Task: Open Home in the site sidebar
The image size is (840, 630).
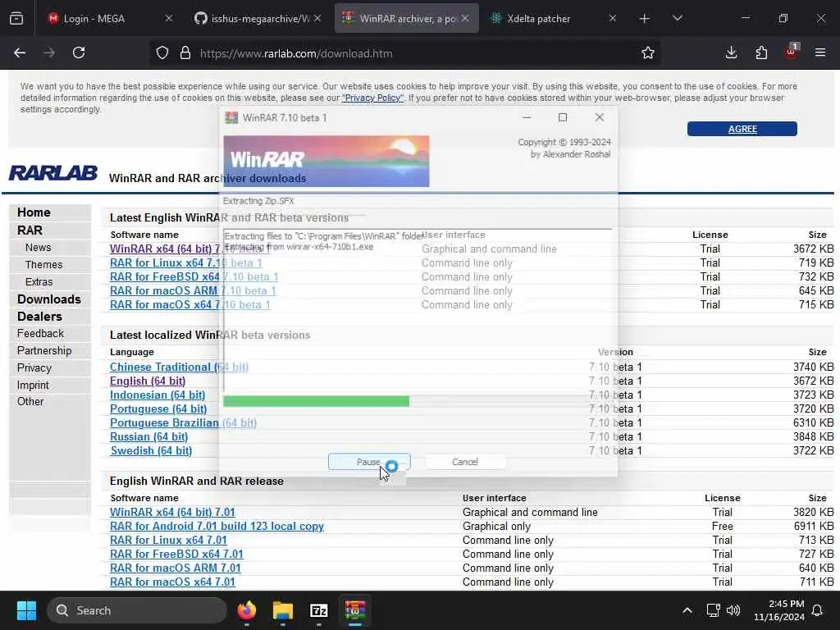Action: (34, 212)
